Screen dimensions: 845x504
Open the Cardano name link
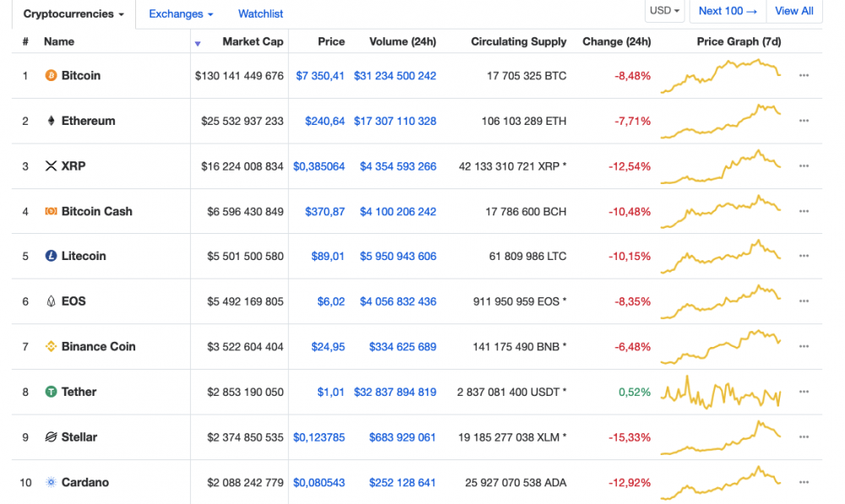pyautogui.click(x=85, y=482)
